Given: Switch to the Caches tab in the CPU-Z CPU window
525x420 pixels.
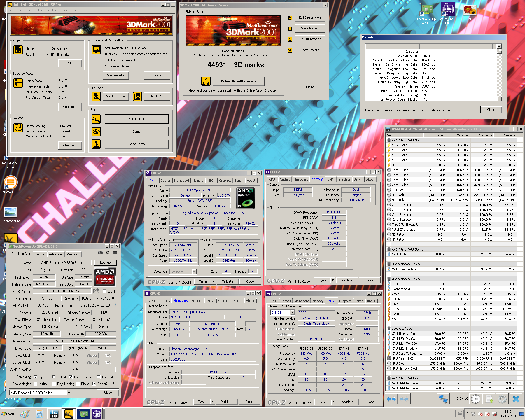Looking at the screenshot, I should [166, 181].
